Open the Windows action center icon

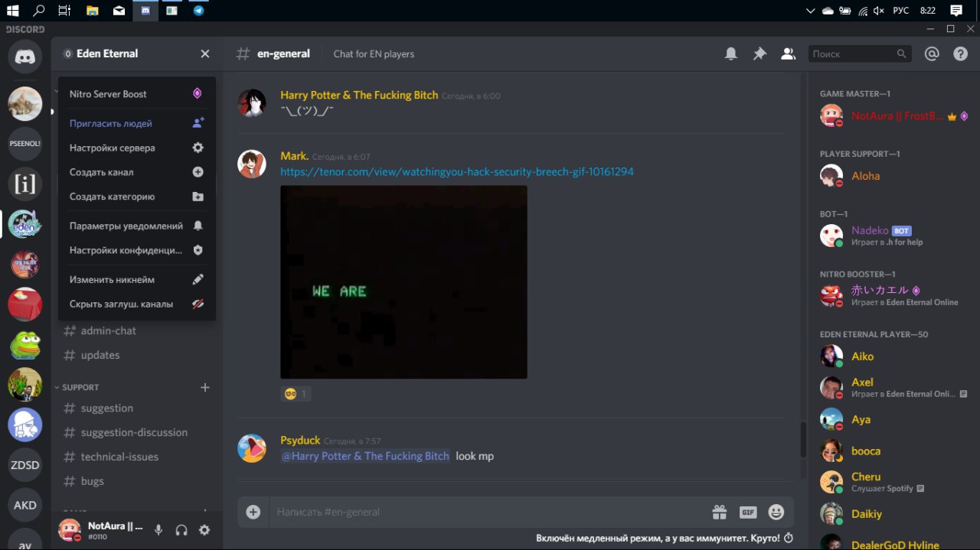click(956, 11)
